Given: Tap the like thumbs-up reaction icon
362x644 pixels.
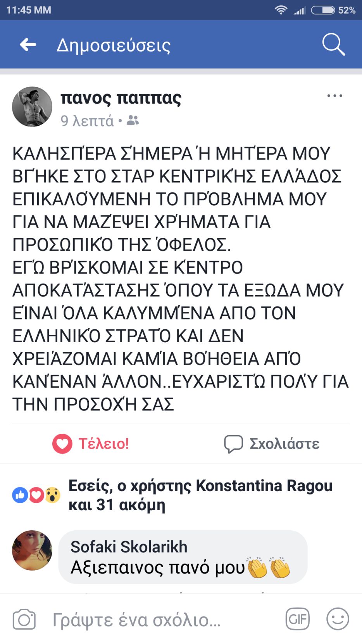Looking at the screenshot, I should click(20, 495).
